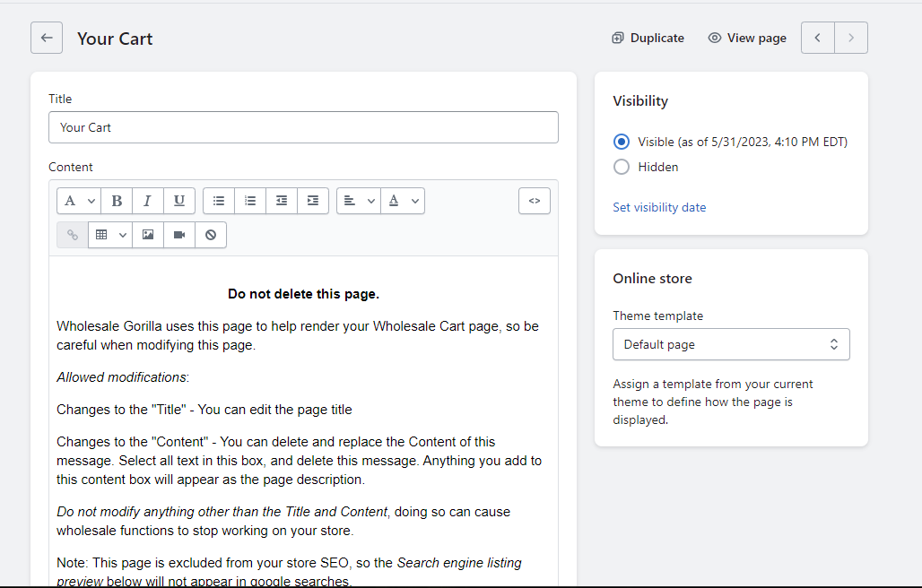Viewport: 922px width, 588px height.
Task: Open the text alignment dropdown
Action: (x=359, y=201)
